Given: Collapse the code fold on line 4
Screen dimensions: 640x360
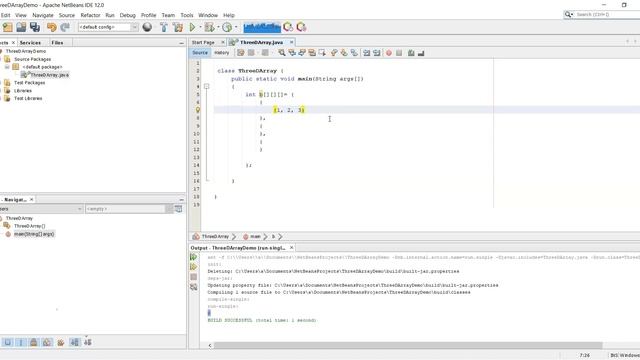Looking at the screenshot, I should click(207, 87).
